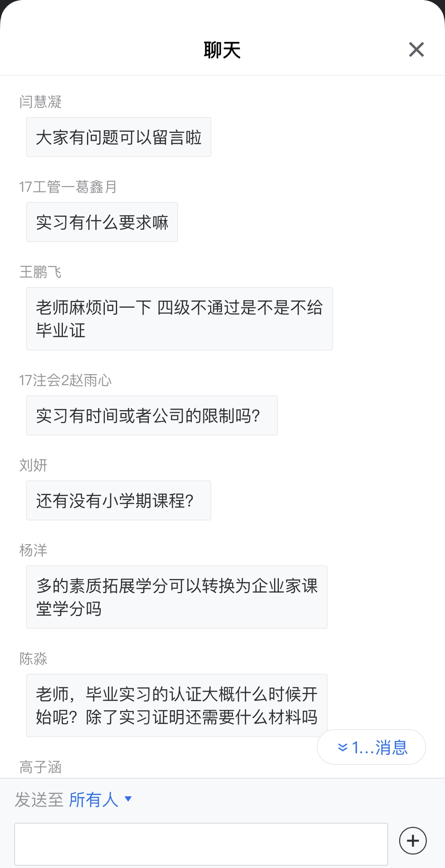Select sender name 王鹏飞
445x868 pixels.
coord(40,272)
